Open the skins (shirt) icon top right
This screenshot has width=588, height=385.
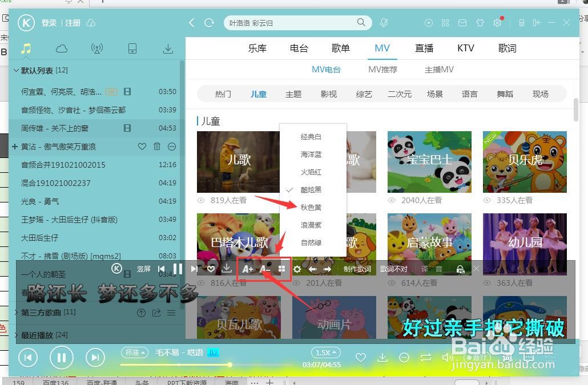[x=480, y=23]
